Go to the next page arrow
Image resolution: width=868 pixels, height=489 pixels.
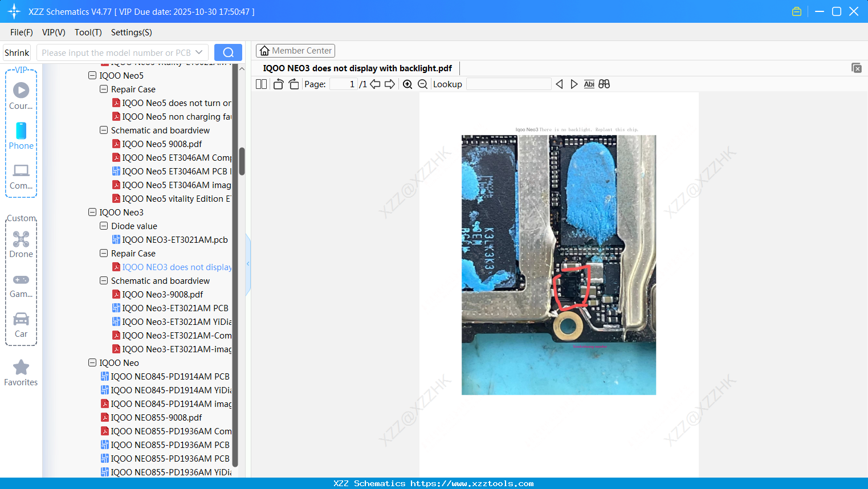[390, 84]
